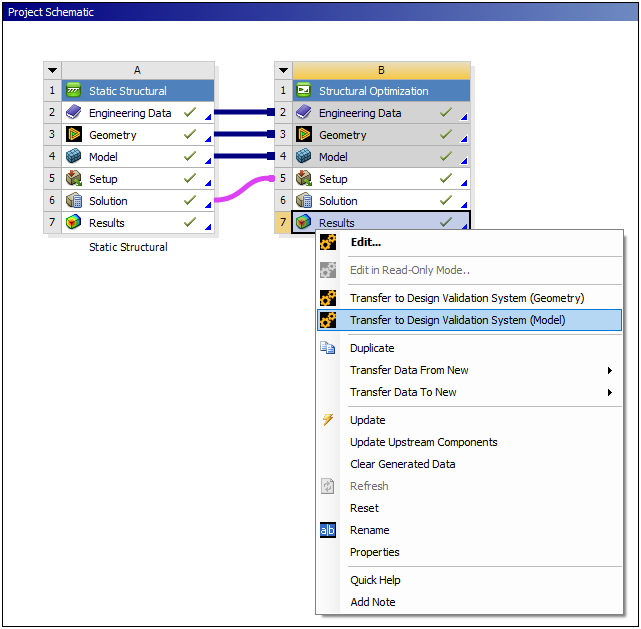The height and width of the screenshot is (629, 641).
Task: Click the Setup icon in Static Structural
Action: click(x=73, y=179)
